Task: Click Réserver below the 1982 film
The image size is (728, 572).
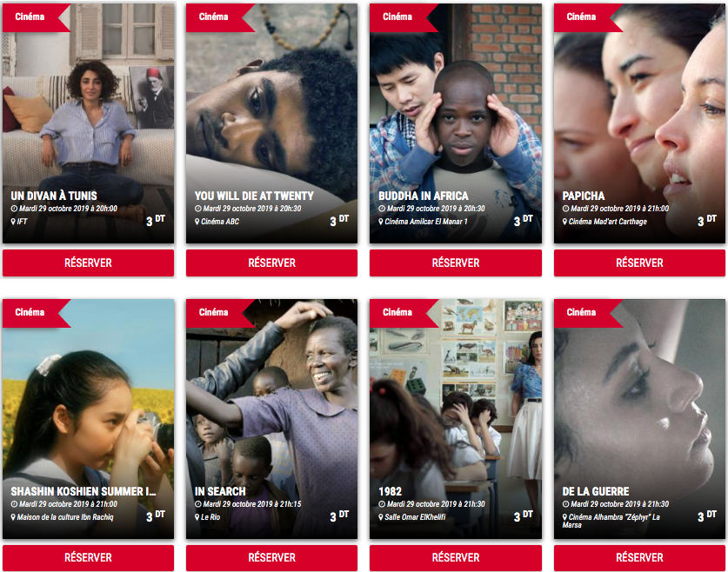Action: tap(456, 557)
